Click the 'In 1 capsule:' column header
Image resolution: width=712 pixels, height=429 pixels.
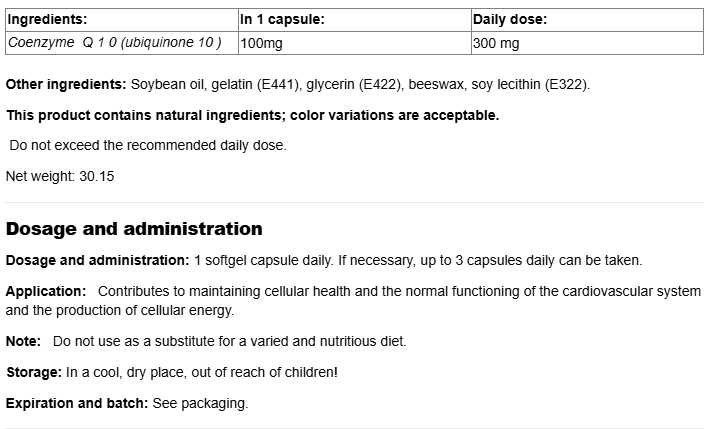(282, 19)
